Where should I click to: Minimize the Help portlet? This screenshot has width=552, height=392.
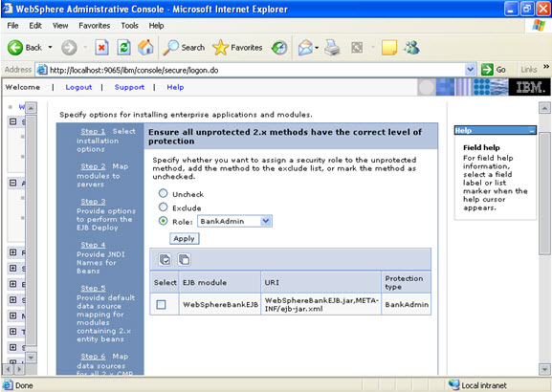[x=532, y=131]
